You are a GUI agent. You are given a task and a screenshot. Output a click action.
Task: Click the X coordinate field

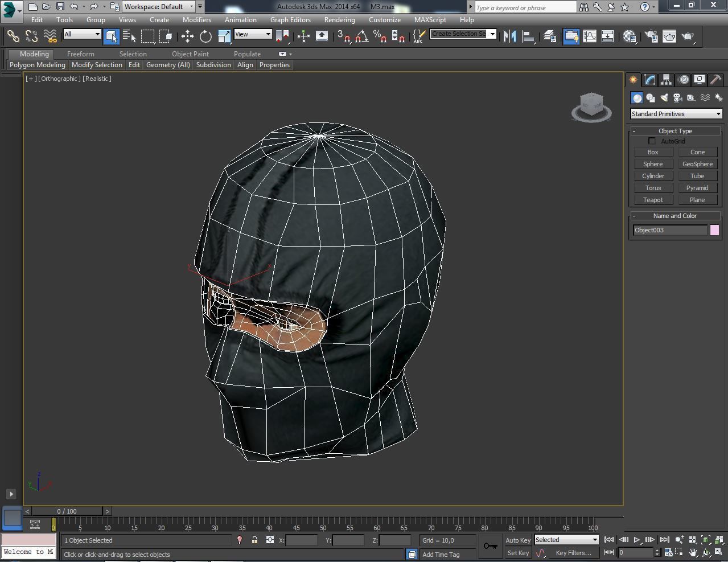[302, 540]
